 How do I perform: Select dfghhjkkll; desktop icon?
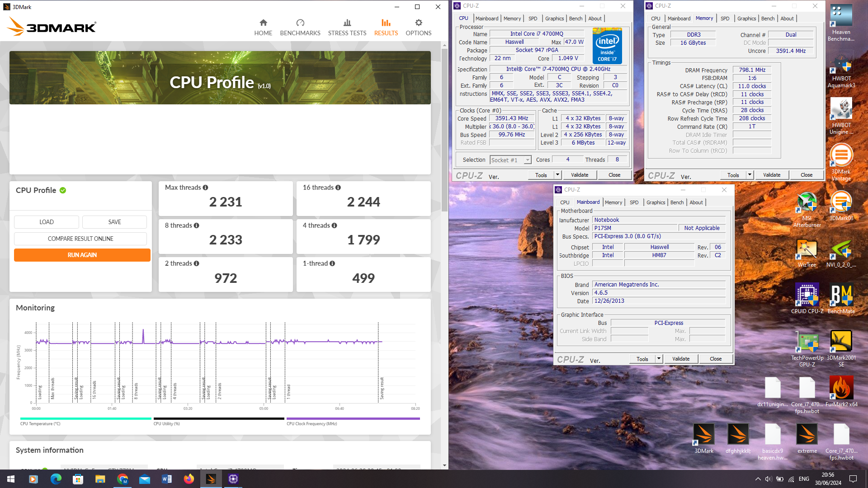point(738,439)
